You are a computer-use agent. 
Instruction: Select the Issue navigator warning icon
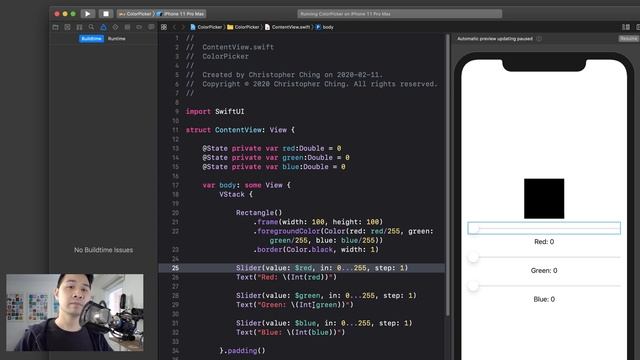103,27
